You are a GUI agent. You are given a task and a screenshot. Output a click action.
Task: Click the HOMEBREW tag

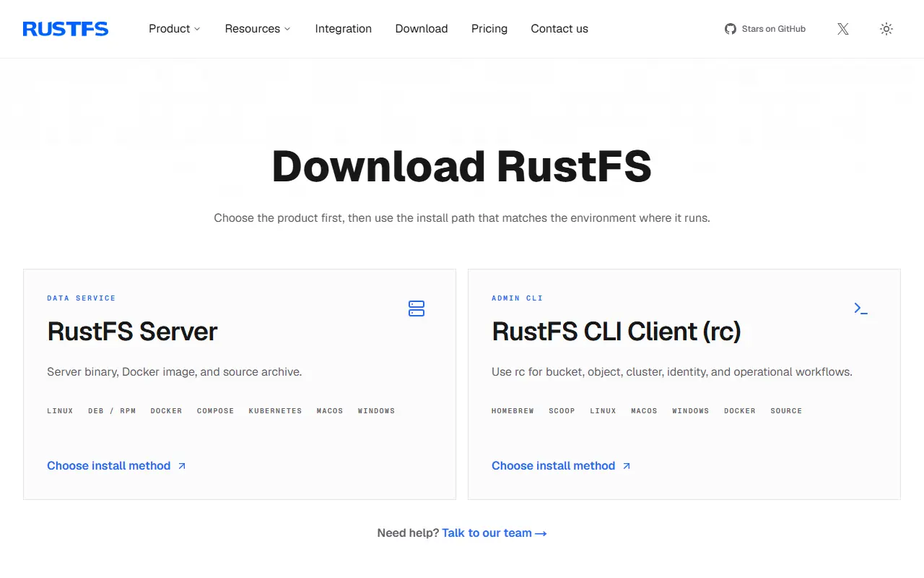513,411
